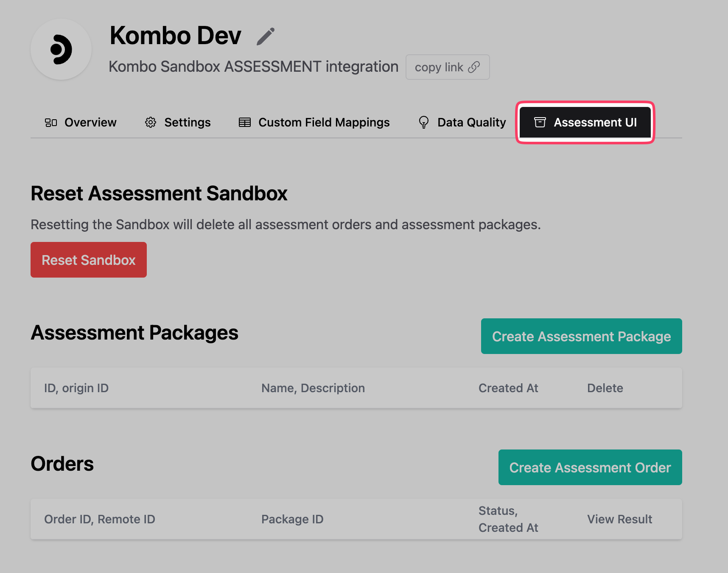The width and height of the screenshot is (728, 573).
Task: Click the 'Status, Created At' column header
Action: (x=508, y=519)
